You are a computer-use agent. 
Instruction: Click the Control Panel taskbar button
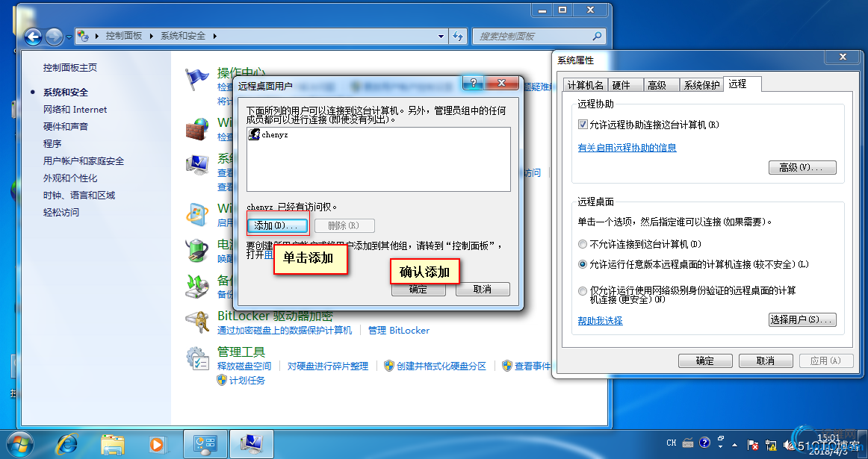[x=205, y=444]
